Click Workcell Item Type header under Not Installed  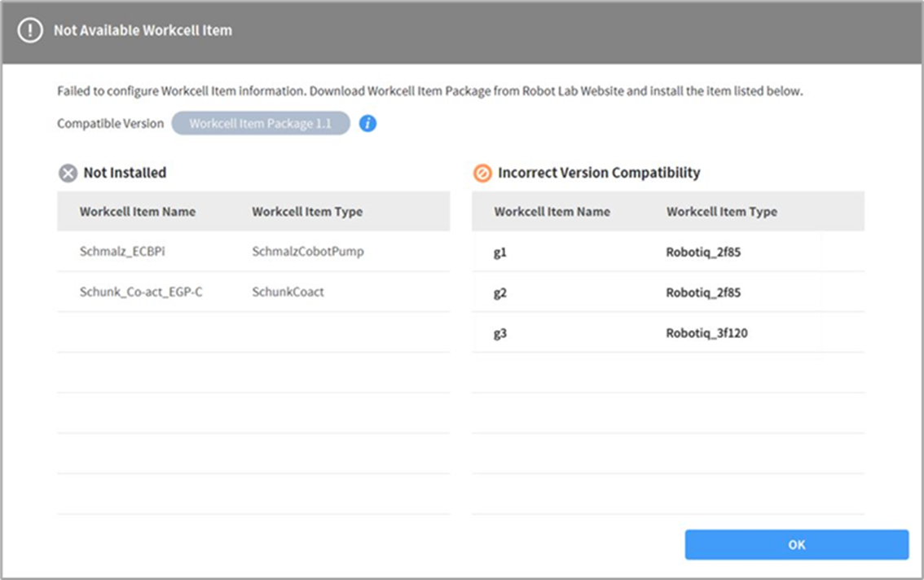tap(307, 212)
